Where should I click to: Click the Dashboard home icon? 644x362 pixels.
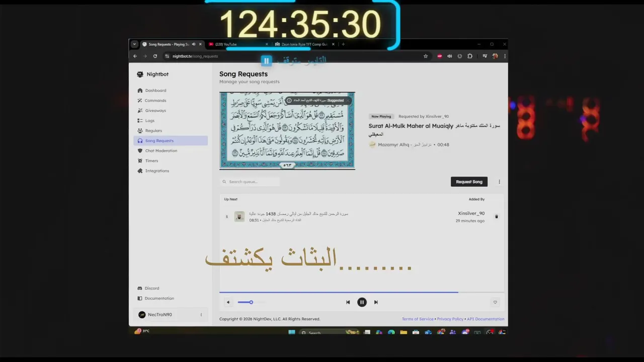pos(140,90)
